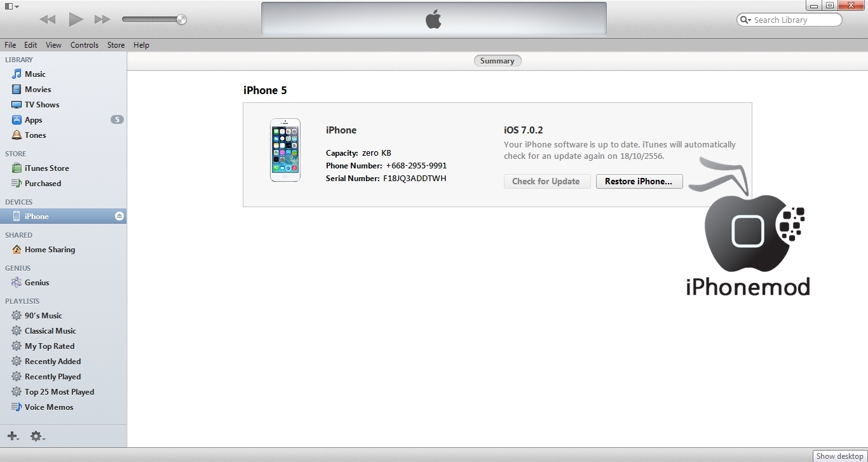Viewport: 868px width, 462px height.
Task: Switch to the Summary tab
Action: [x=497, y=61]
